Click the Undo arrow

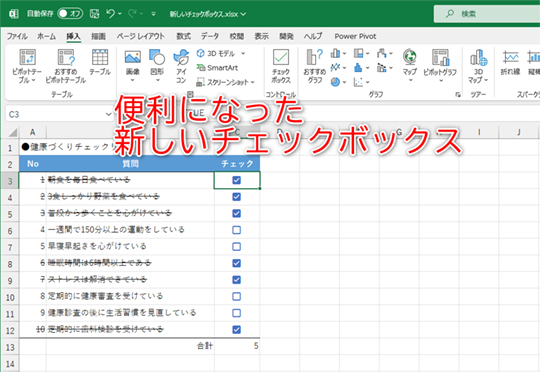[111, 14]
